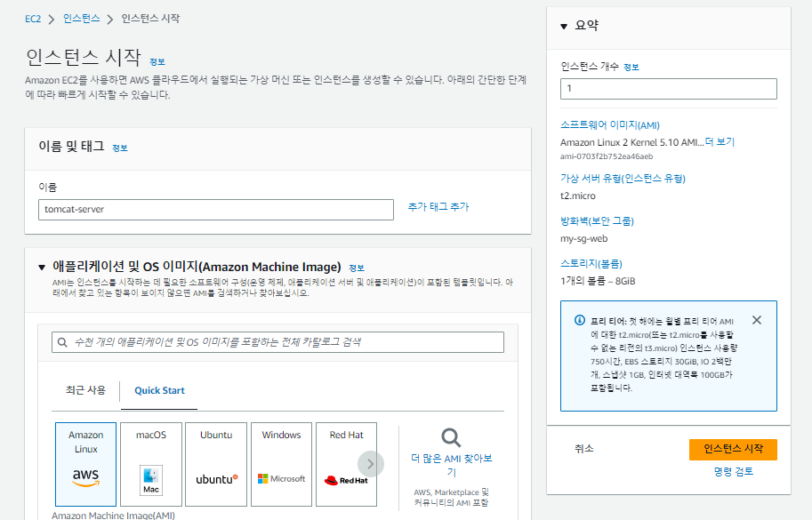812x520 pixels.
Task: Collapse the 애플리케이션 및 OS 이미지 section
Action: [42, 268]
